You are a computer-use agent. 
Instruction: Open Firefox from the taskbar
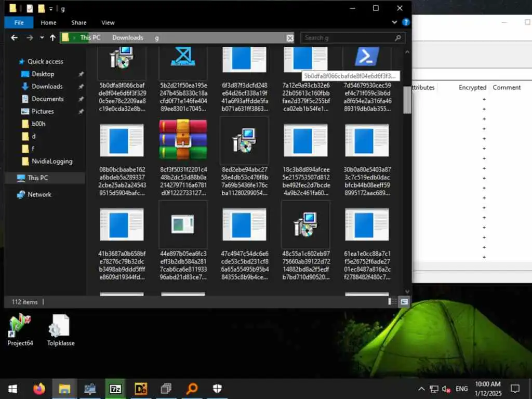39,389
